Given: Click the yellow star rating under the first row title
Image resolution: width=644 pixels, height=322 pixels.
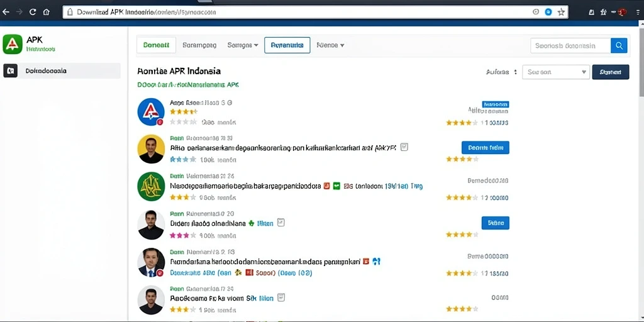Looking at the screenshot, I should (184, 111).
